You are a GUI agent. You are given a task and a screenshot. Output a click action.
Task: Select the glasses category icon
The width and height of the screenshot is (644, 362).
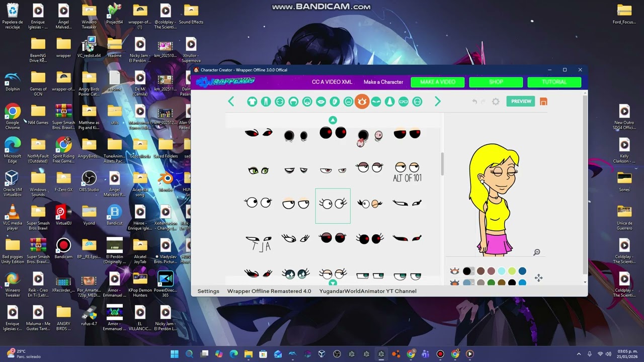404,102
